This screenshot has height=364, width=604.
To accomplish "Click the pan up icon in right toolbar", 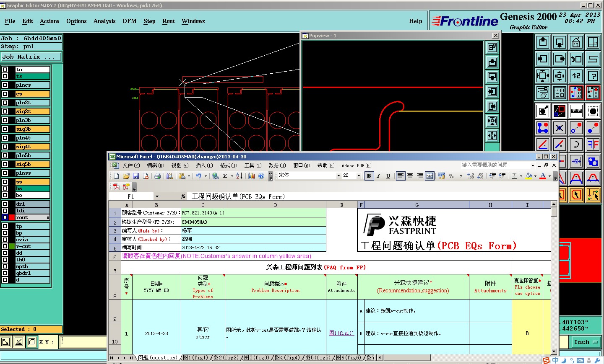I will coord(543,42).
